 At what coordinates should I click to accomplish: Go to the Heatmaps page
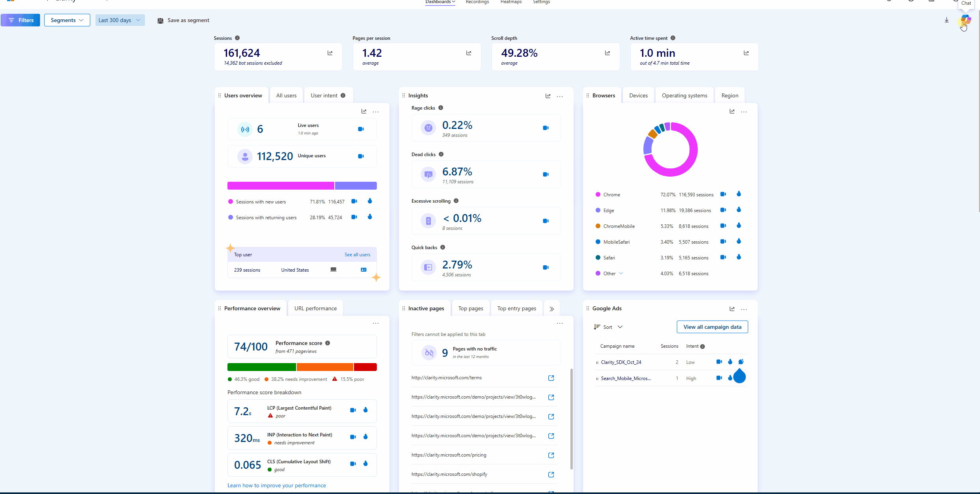[x=511, y=2]
